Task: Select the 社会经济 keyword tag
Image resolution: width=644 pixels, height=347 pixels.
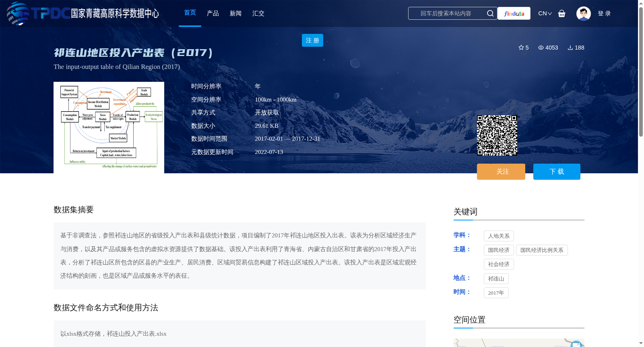Action: (x=499, y=264)
